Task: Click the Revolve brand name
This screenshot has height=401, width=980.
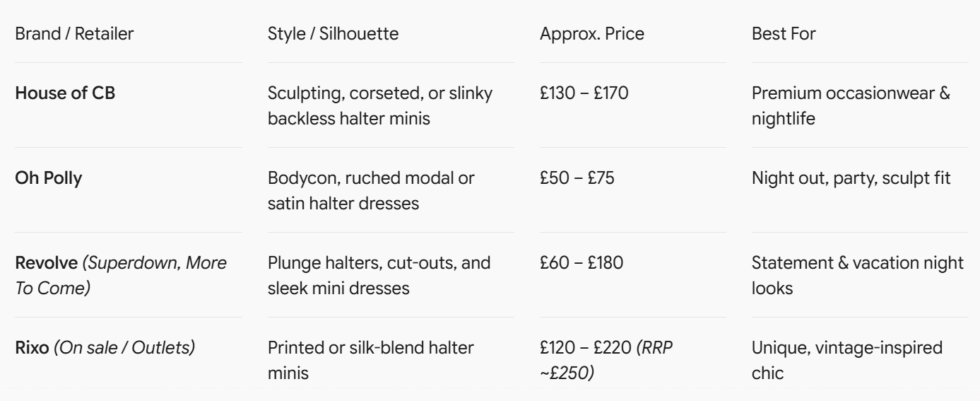Action: click(x=46, y=264)
